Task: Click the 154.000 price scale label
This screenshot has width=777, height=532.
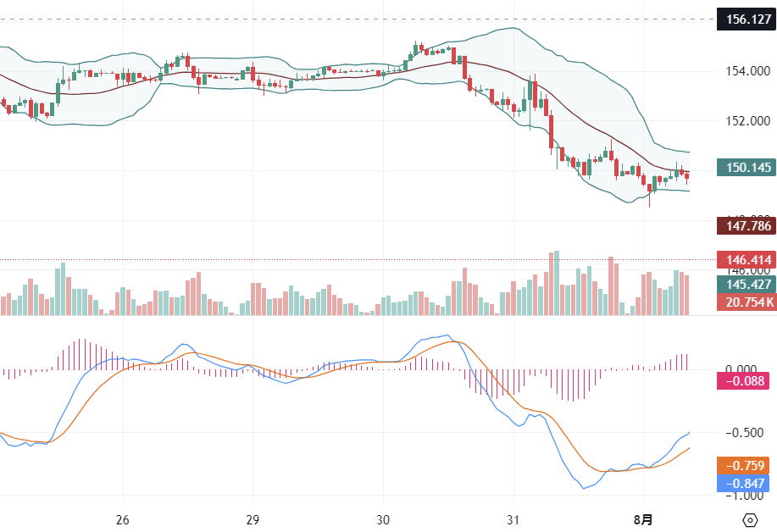Action: click(746, 71)
